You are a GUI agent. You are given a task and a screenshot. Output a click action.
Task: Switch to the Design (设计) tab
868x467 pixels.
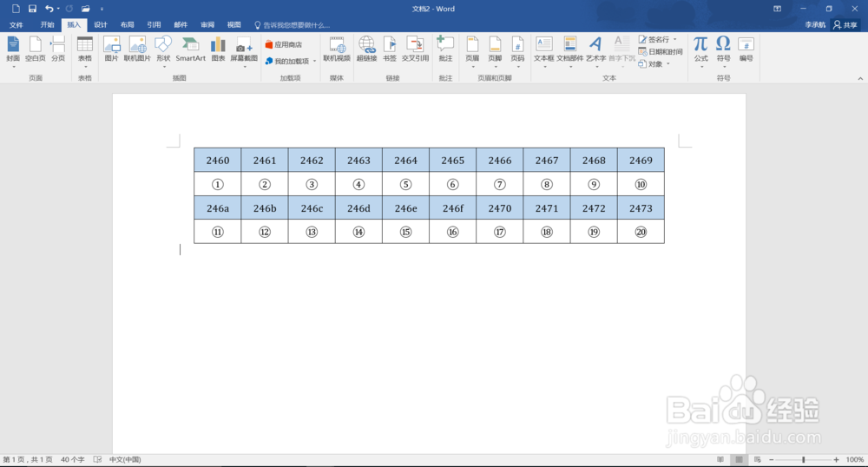tap(100, 25)
